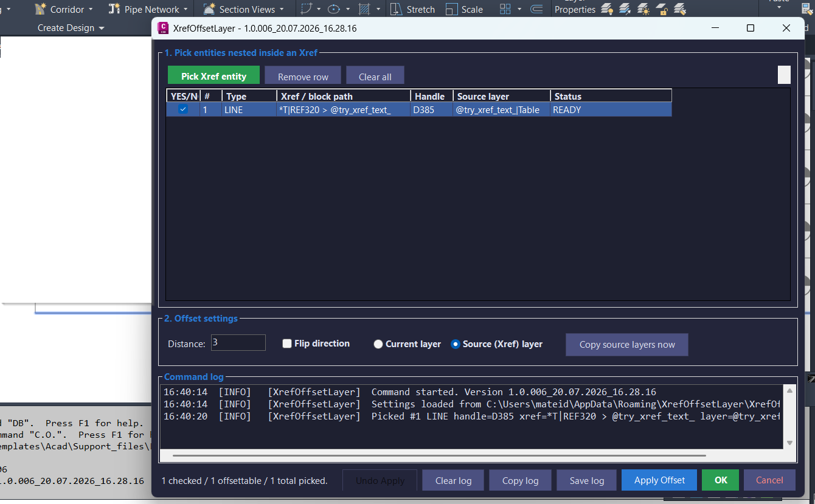Click the Array tool grid icon

tap(505, 9)
